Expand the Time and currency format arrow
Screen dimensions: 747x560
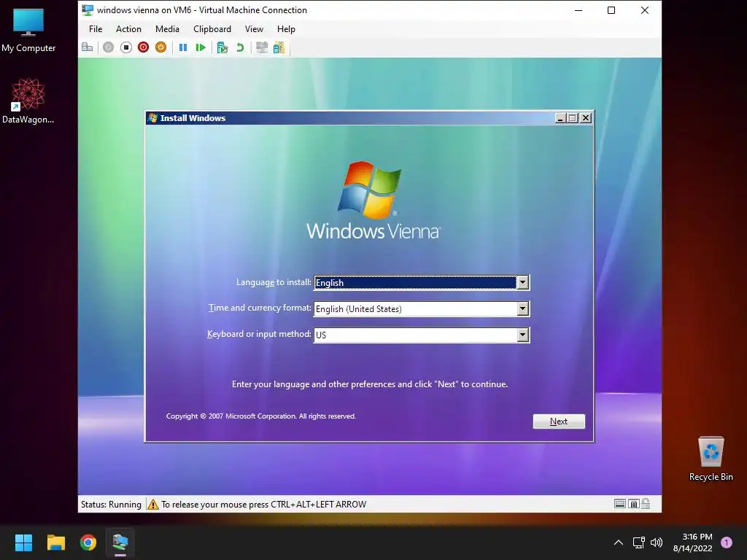pos(522,308)
